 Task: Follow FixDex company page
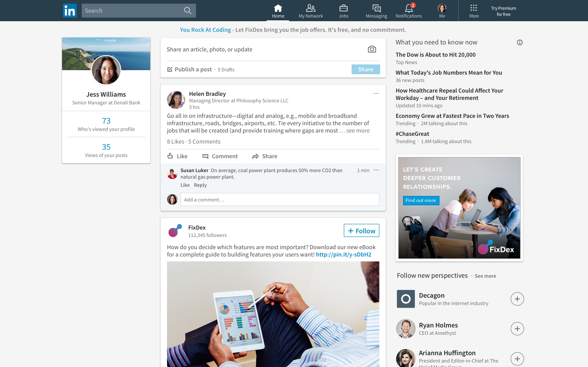pos(361,230)
